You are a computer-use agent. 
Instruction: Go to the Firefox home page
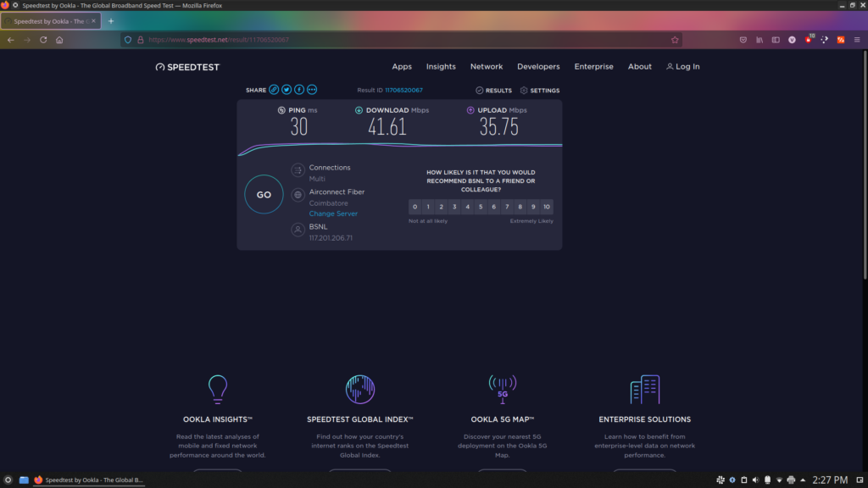tap(59, 40)
